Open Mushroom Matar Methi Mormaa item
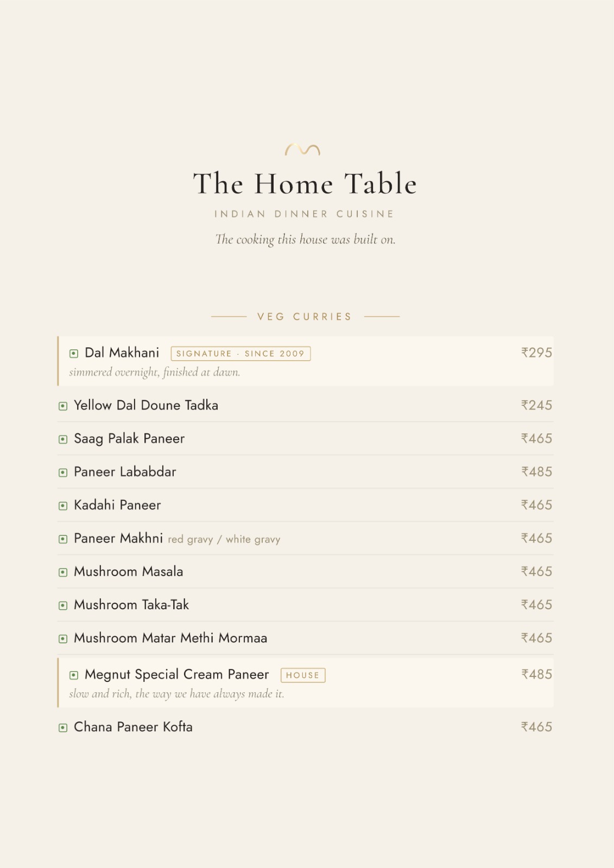Viewport: 614px width, 868px height. [x=305, y=638]
